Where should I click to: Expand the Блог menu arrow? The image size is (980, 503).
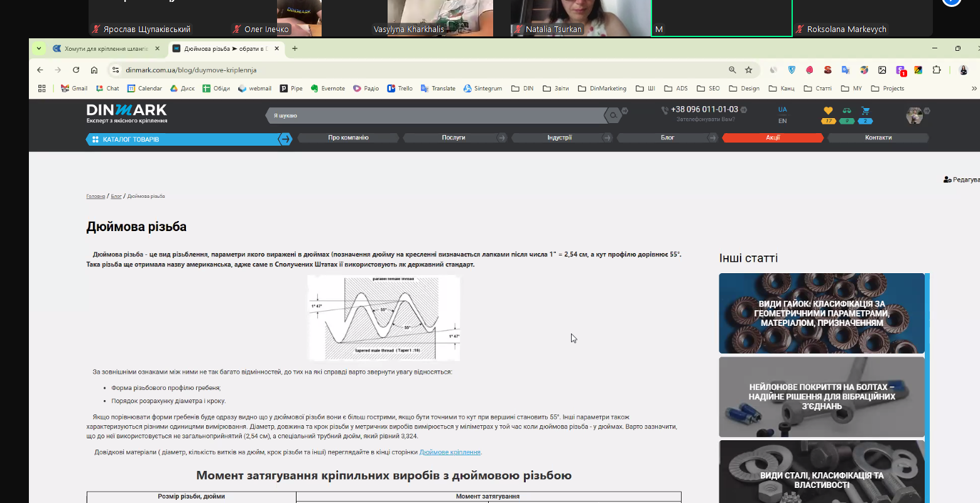tap(713, 138)
